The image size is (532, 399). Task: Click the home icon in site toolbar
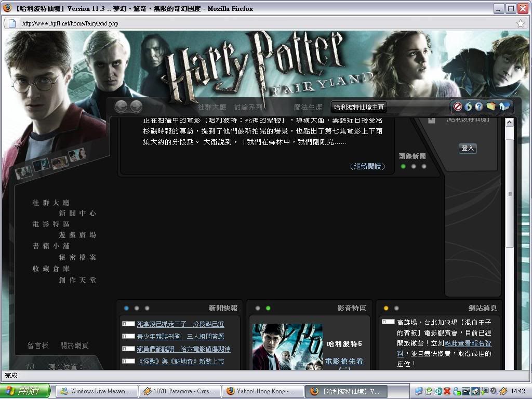point(504,107)
